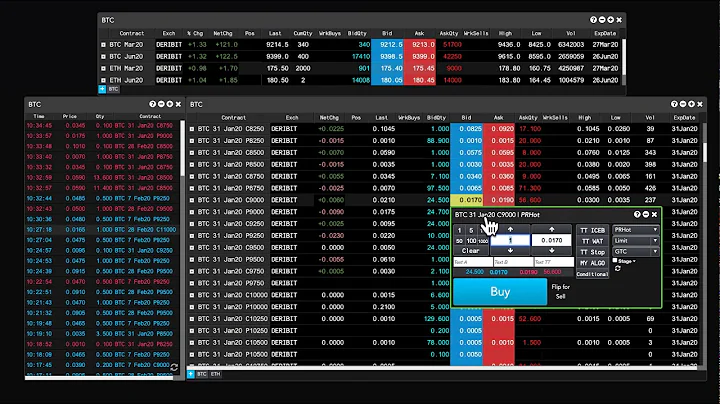720x404 pixels.
Task: Click the order price field showing 0.0170
Action: point(551,240)
